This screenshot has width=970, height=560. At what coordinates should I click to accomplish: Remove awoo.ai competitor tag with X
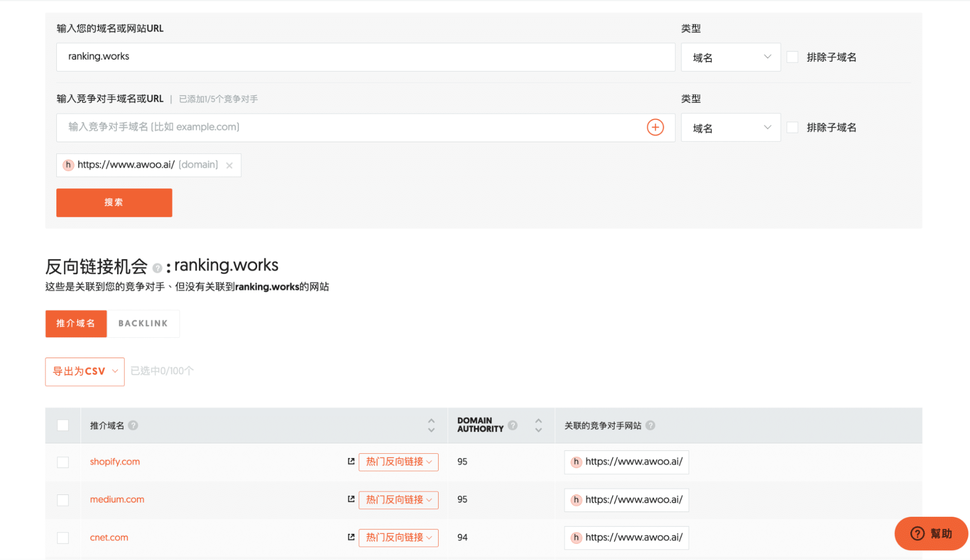point(229,165)
